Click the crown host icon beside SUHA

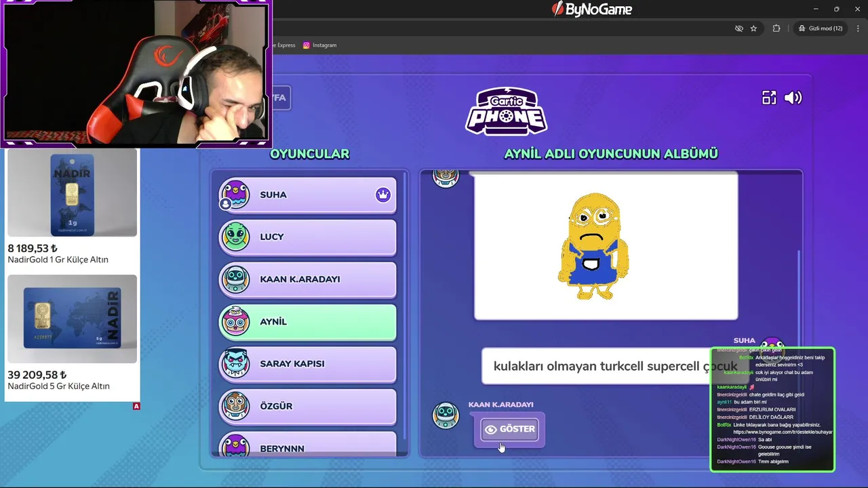(x=383, y=195)
